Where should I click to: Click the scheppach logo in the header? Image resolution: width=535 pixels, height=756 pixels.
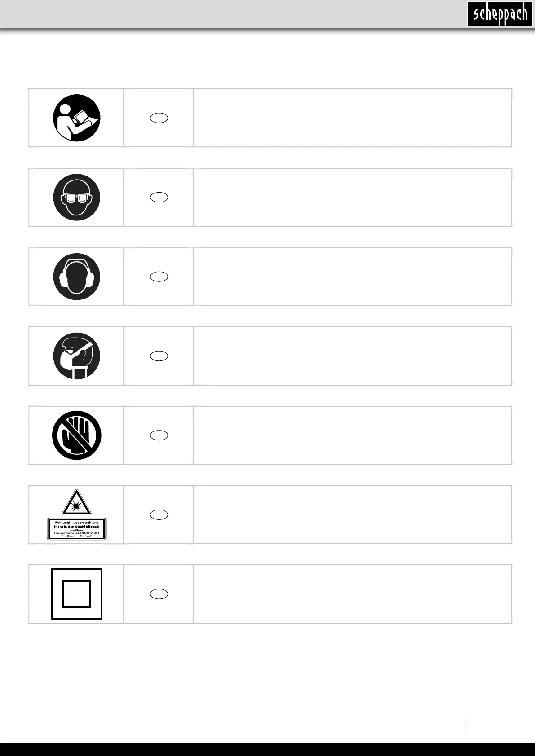[500, 14]
